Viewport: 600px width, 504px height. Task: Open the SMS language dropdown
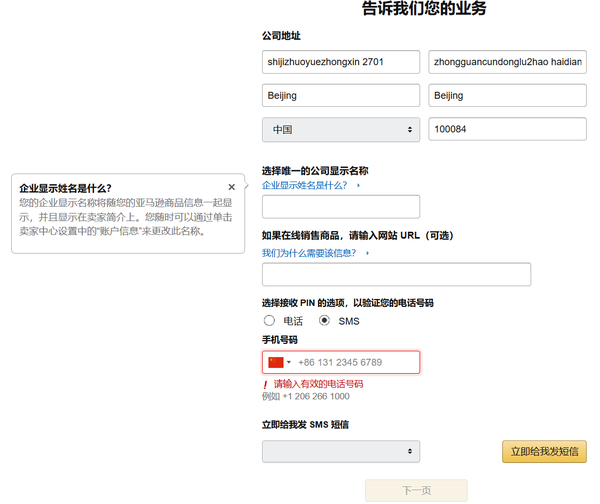[x=341, y=451]
